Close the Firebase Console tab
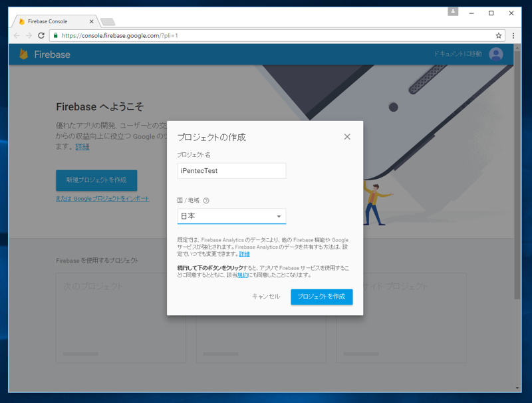The image size is (532, 403). click(91, 21)
